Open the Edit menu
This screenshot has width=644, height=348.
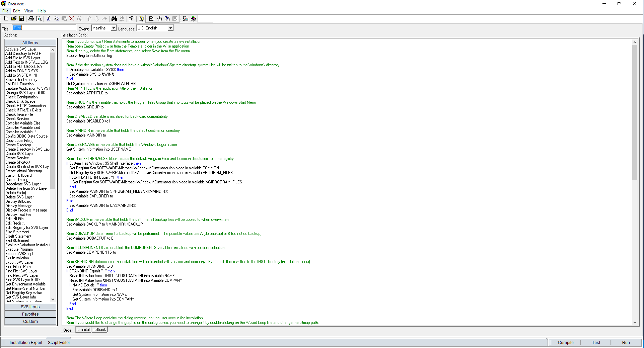[16, 11]
